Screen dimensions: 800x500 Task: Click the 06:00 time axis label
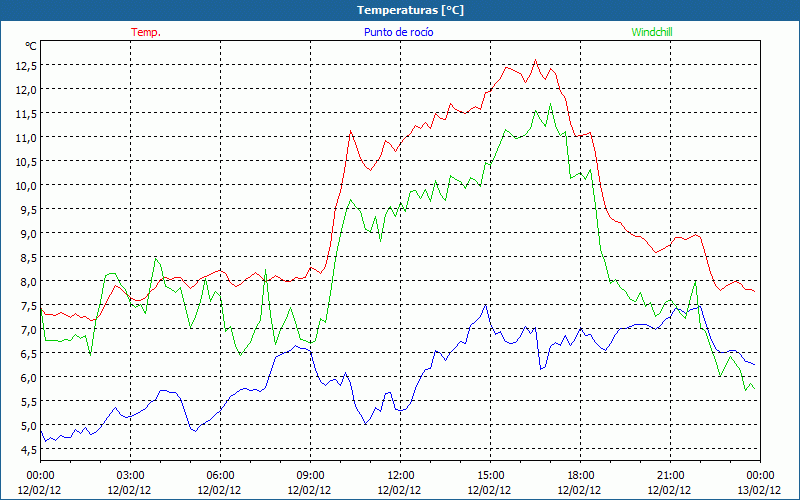click(220, 476)
